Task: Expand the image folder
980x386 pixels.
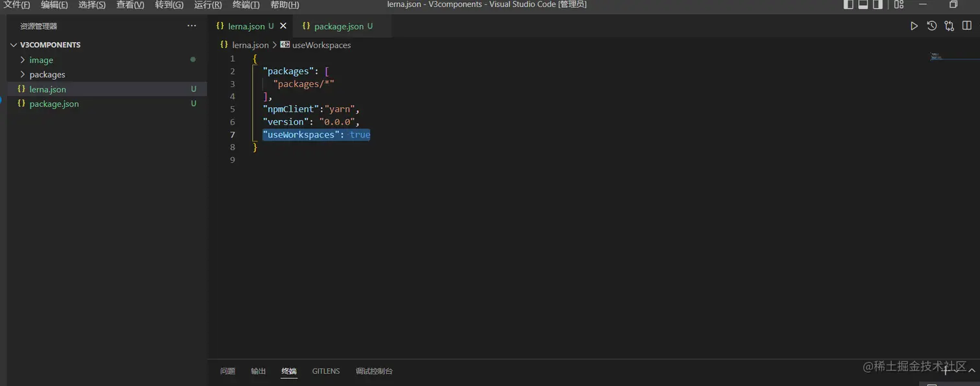Action: click(107, 60)
